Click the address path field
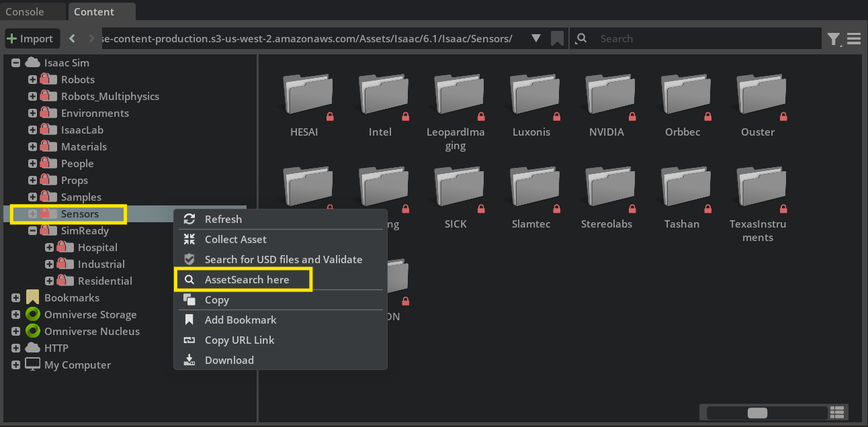The height and width of the screenshot is (427, 868). point(313,39)
